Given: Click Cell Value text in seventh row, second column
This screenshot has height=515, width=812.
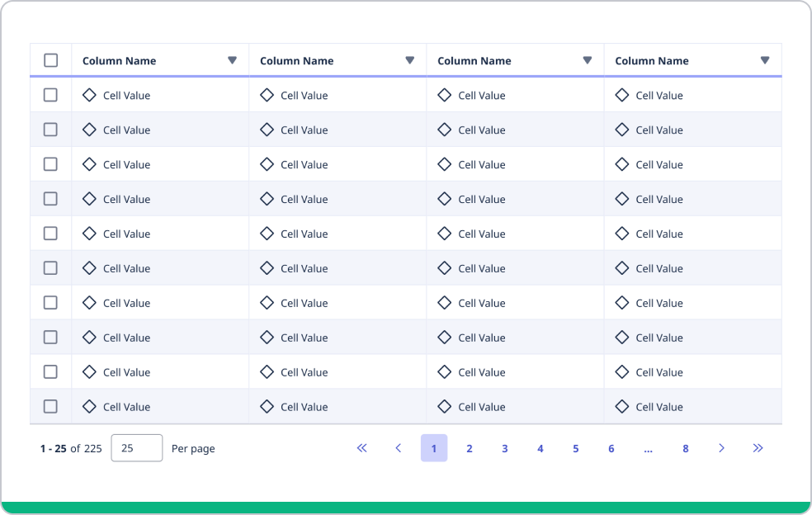Looking at the screenshot, I should click(x=304, y=303).
